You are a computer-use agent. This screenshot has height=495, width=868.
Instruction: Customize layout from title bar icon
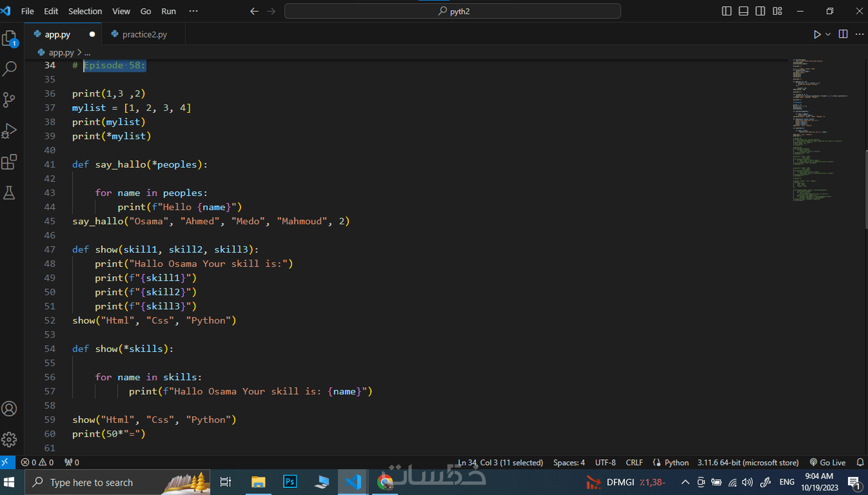pyautogui.click(x=778, y=11)
